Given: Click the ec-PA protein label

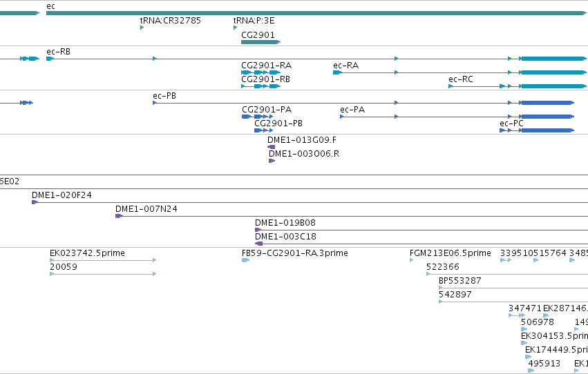Looking at the screenshot, I should 352,110.
